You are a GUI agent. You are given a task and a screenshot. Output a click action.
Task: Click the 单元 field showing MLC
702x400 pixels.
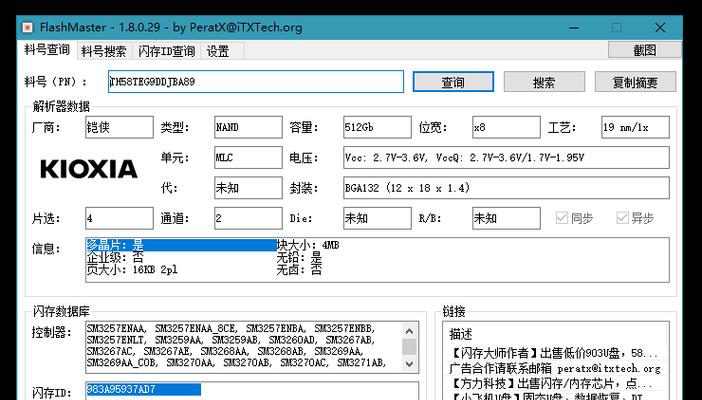tap(248, 158)
